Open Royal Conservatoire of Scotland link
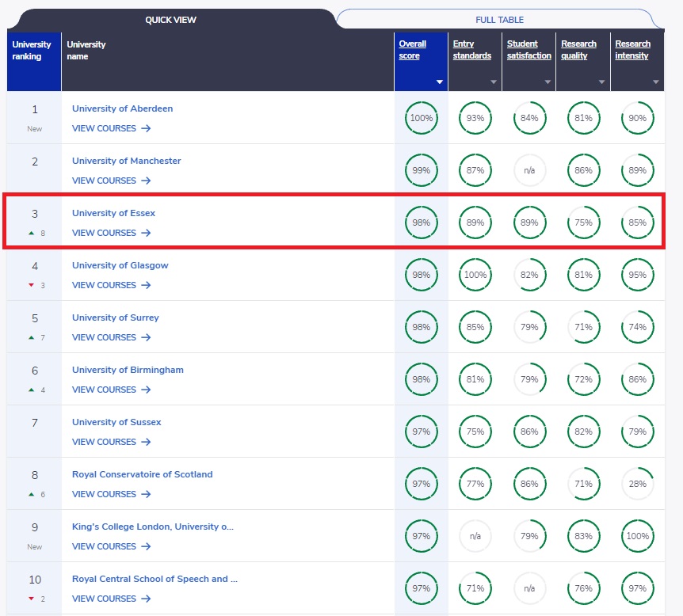The image size is (683, 616). click(x=142, y=474)
